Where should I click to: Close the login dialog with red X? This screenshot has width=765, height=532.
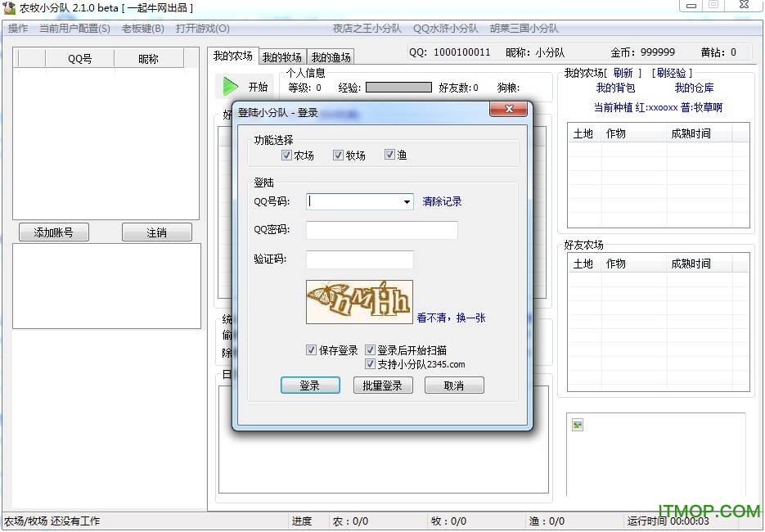pos(508,109)
